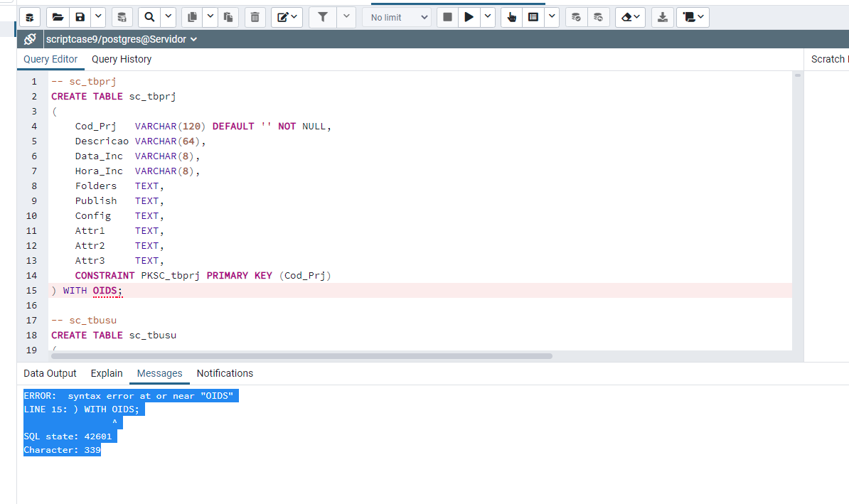The image size is (849, 504).
Task: Save the query file with floppy icon
Action: click(x=80, y=17)
